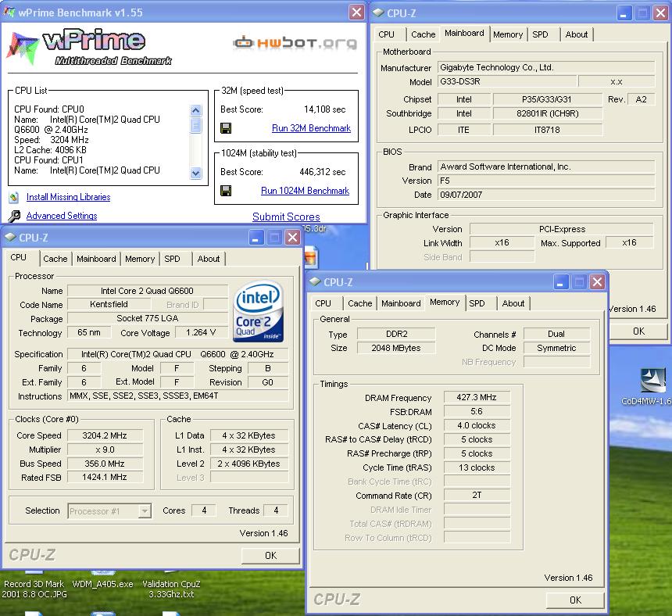Open Cache tab in Mainboard window

point(423,34)
